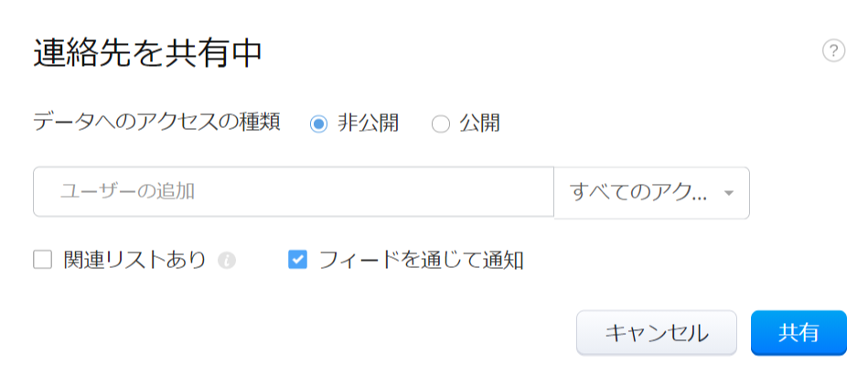Click the ユーザーの追加 placeholder text
The image size is (868, 376).
click(x=127, y=191)
